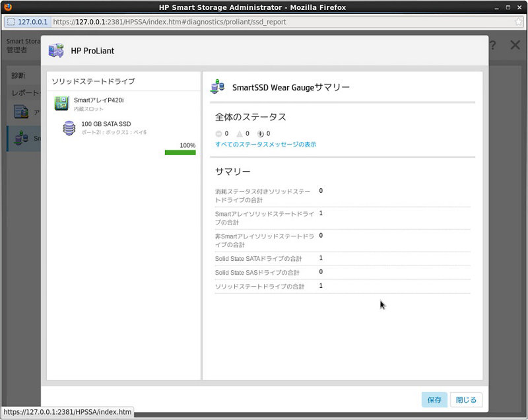Click the 100% SSD wear gauge bar
The height and width of the screenshot is (420, 528).
pyautogui.click(x=181, y=153)
